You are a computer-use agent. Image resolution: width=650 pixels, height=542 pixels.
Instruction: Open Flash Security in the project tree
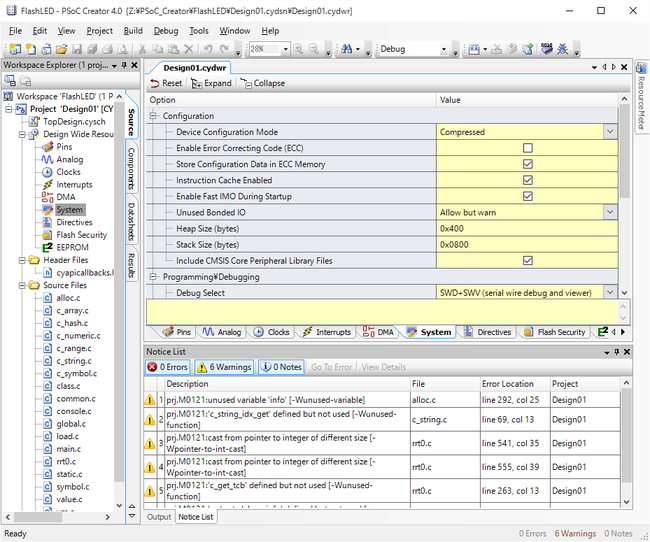81,235
